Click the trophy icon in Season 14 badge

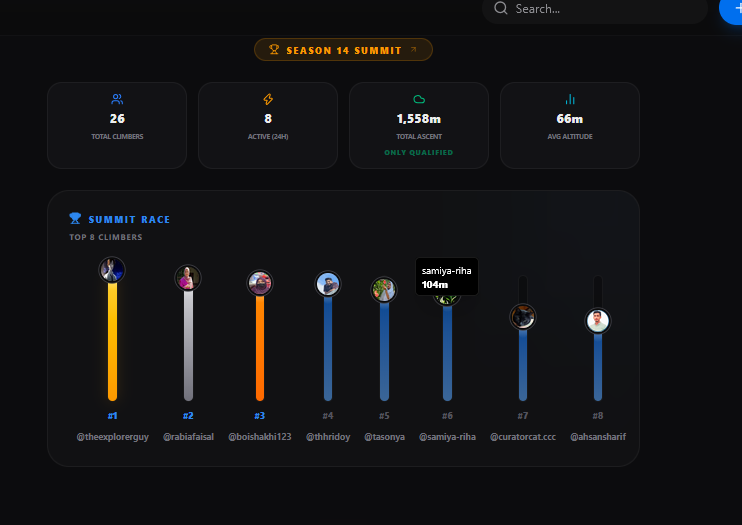pos(274,50)
